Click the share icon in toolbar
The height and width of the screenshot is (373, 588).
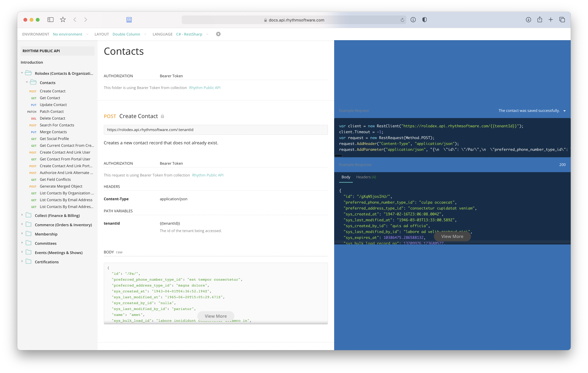tap(540, 20)
